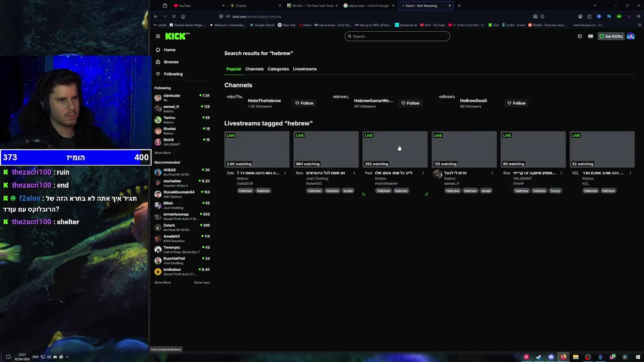The height and width of the screenshot is (362, 644).
Task: Open clavicular in Following list
Action: click(182, 98)
